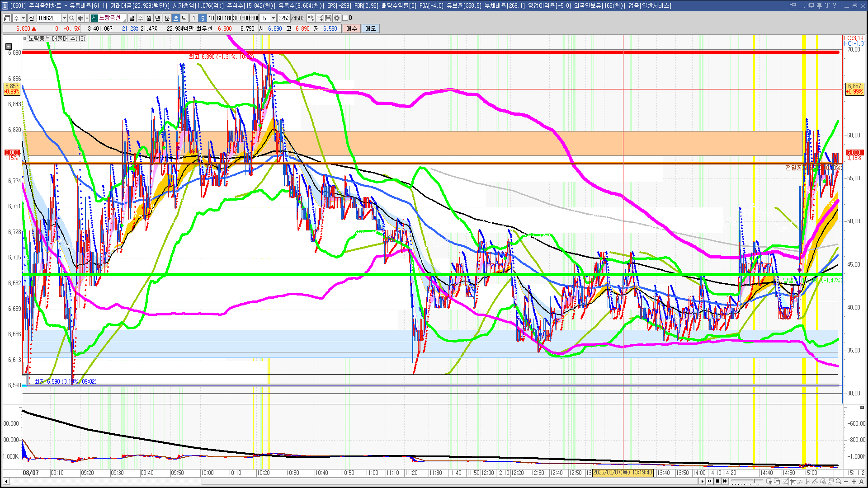Select the 10 interval tab

[211, 18]
